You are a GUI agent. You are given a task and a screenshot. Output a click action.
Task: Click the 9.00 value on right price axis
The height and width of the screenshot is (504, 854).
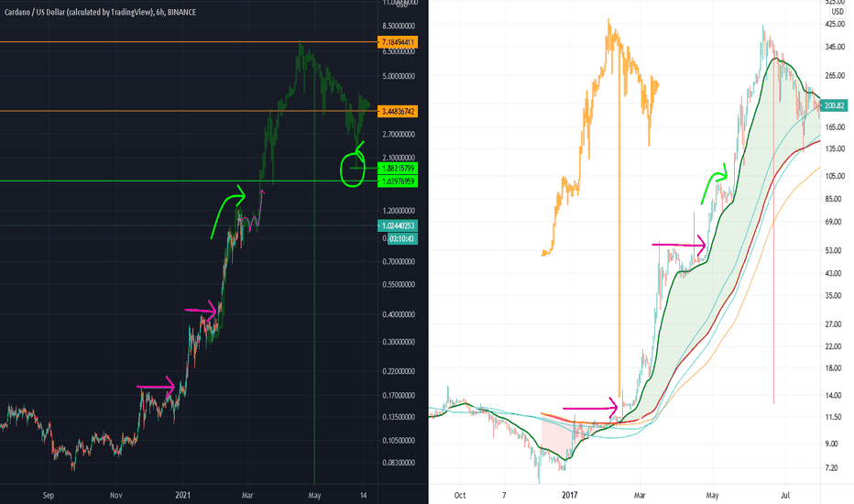[833, 444]
